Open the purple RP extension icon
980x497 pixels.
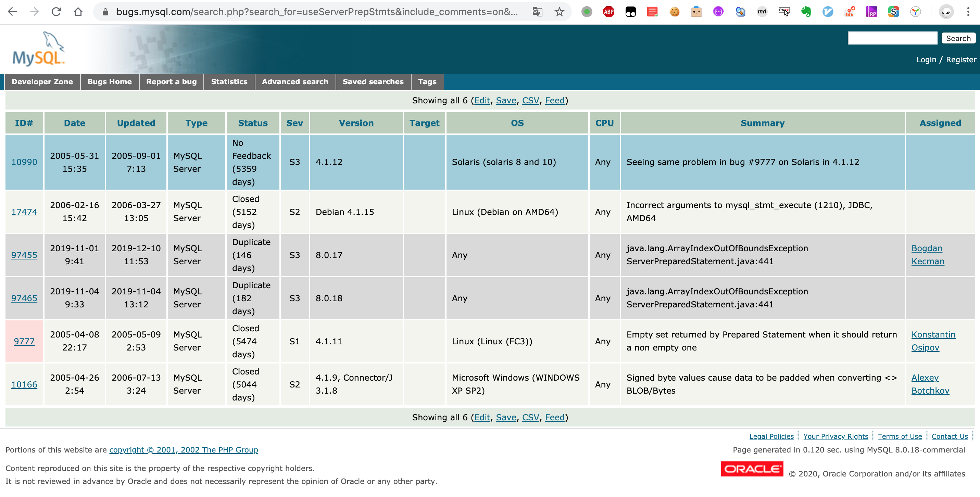871,12
